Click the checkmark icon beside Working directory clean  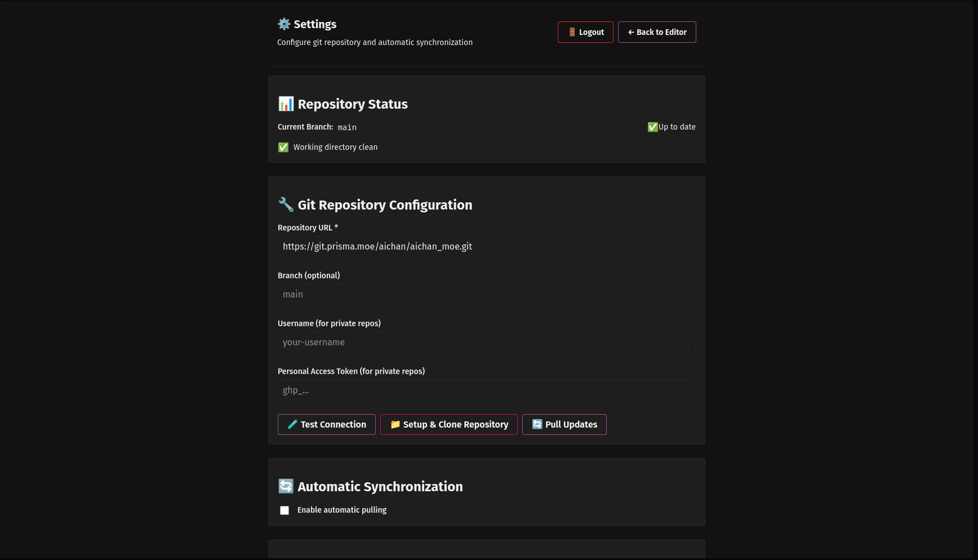[283, 148]
